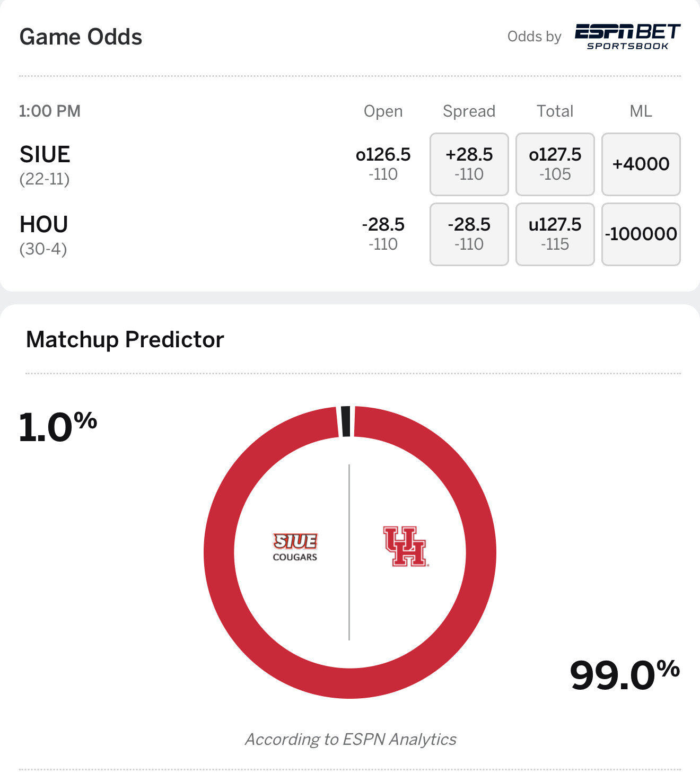Open the ESPN BET Sportsbook logo
Viewport: 700px width, 782px height.
[627, 37]
